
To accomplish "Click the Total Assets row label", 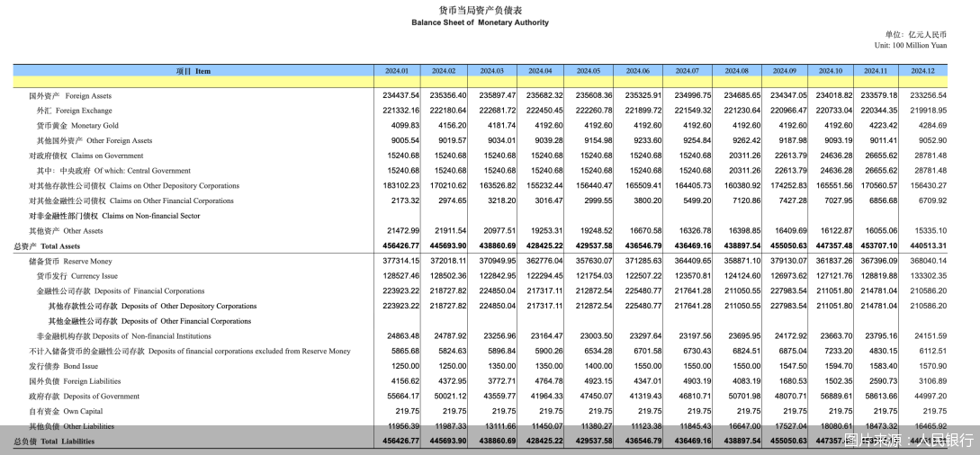I will 47,246.
